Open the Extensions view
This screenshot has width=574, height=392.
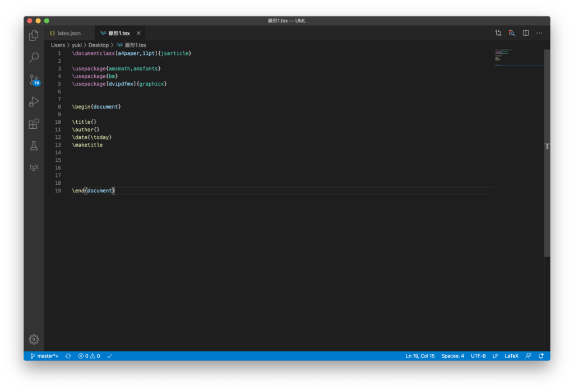pyautogui.click(x=34, y=124)
